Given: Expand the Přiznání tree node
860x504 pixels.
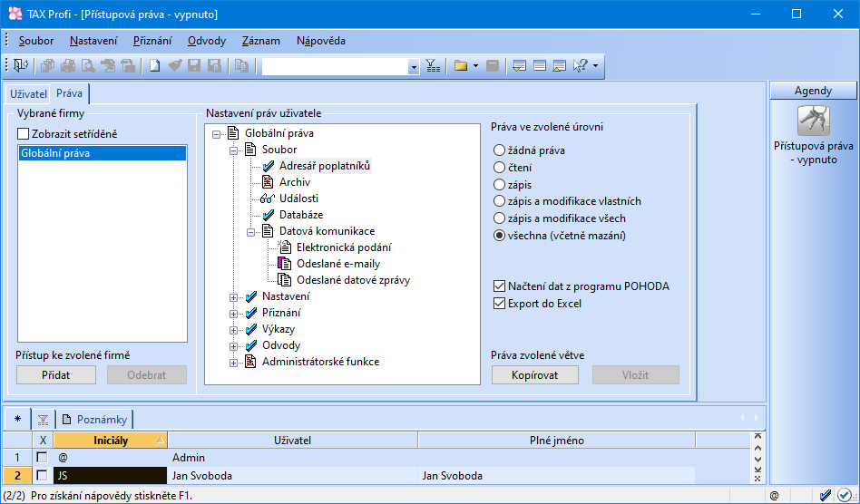Looking at the screenshot, I should click(x=234, y=314).
